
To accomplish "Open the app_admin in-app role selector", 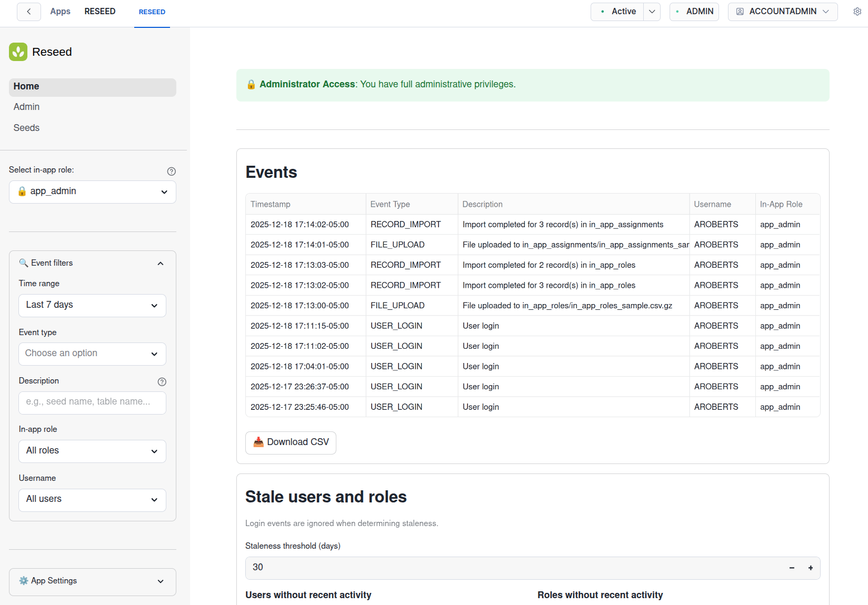I will click(x=92, y=191).
